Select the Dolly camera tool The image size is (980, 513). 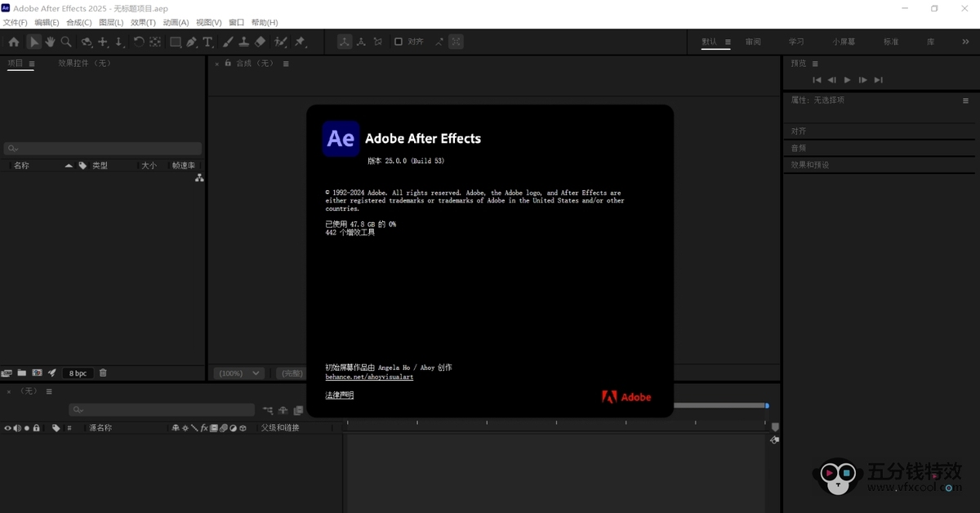[118, 42]
